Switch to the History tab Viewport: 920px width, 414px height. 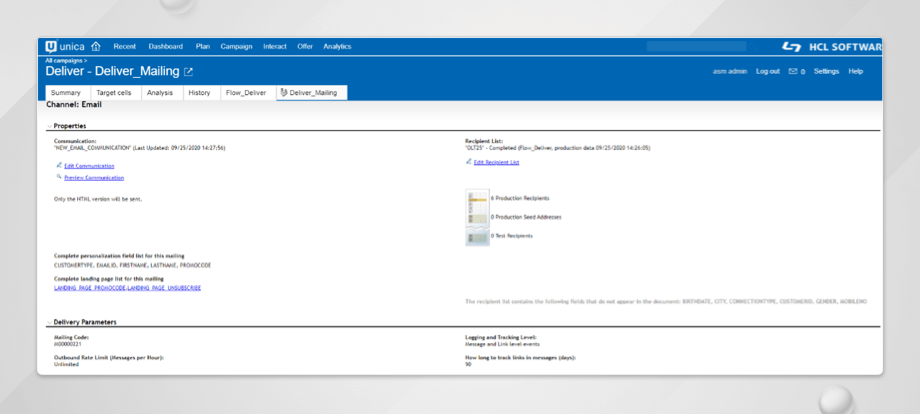coord(199,93)
